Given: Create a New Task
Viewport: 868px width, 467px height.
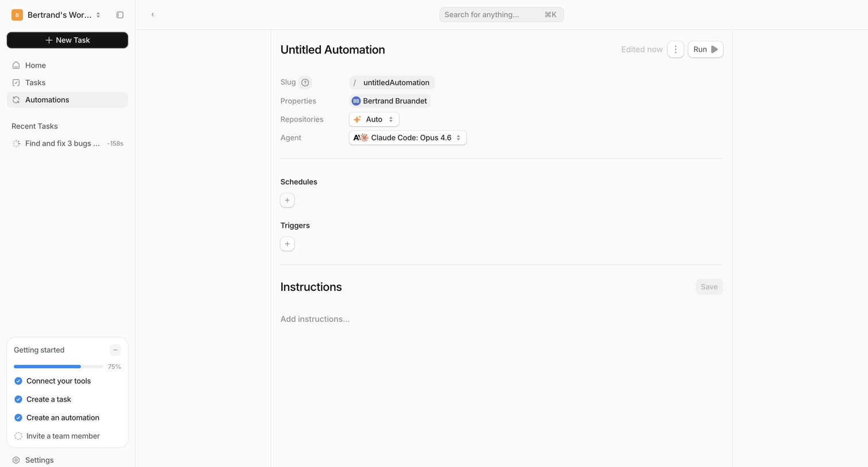Looking at the screenshot, I should point(68,40).
